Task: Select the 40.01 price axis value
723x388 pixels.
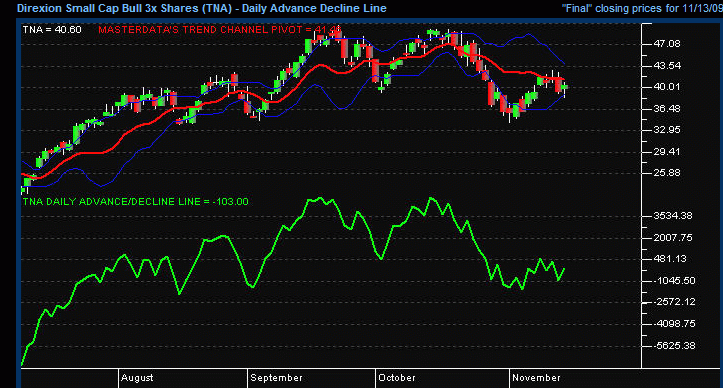Action: click(x=667, y=87)
